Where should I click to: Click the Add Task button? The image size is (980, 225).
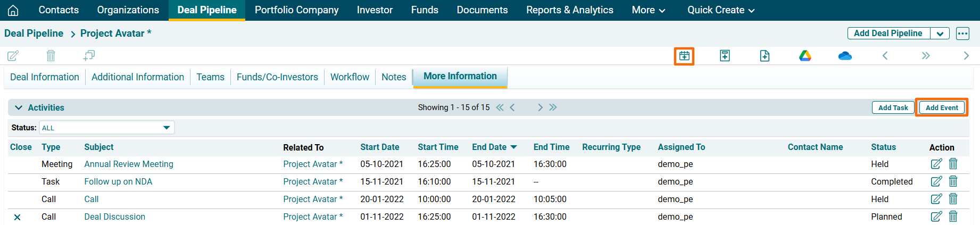tap(893, 107)
